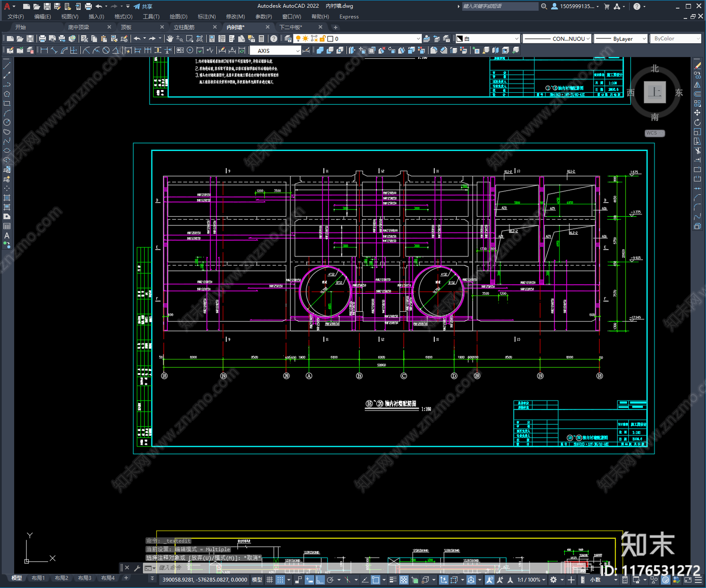Image resolution: width=706 pixels, height=588 pixels.
Task: Click the search field 键入关键字或短语
Action: [499, 6]
